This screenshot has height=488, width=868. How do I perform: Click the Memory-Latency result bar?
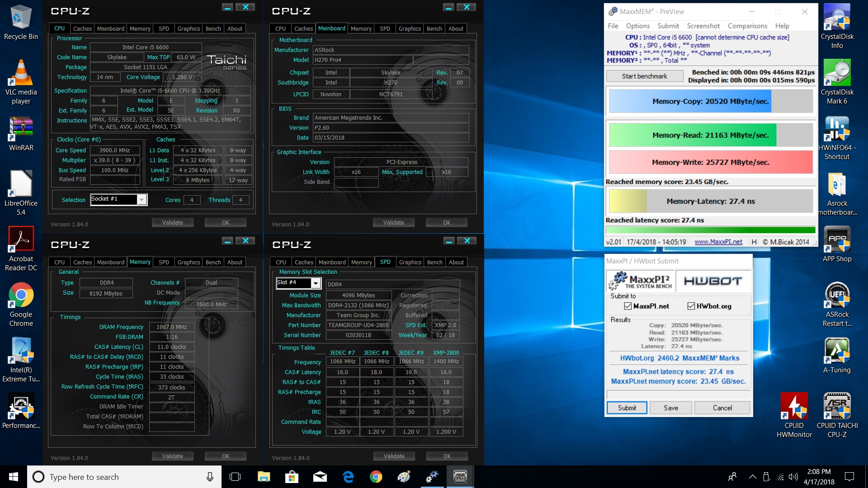[710, 201]
